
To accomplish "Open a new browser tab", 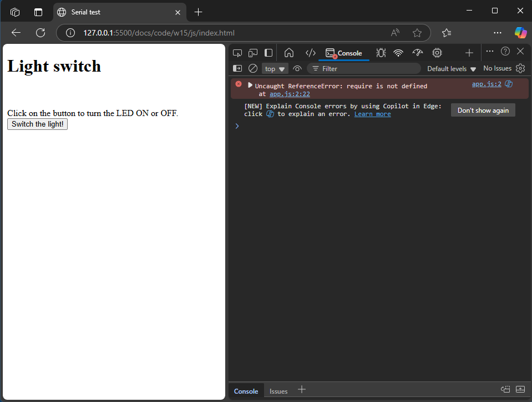I will click(x=198, y=12).
